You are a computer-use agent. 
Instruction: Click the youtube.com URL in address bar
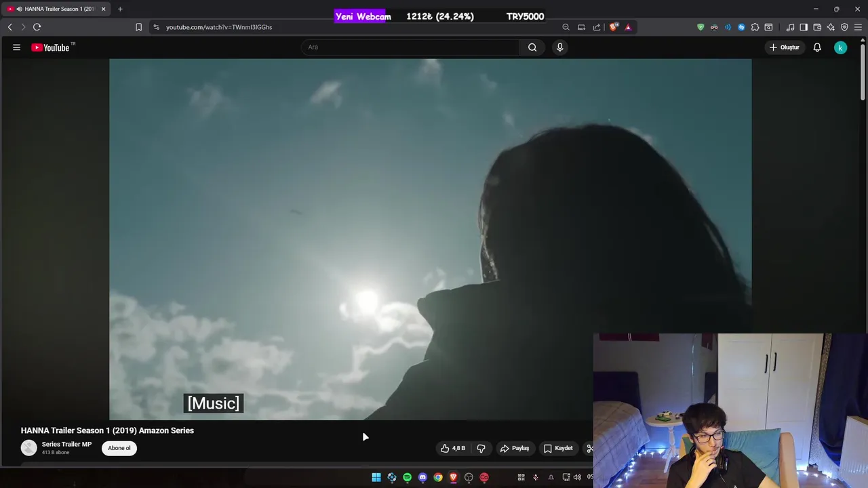coord(218,27)
